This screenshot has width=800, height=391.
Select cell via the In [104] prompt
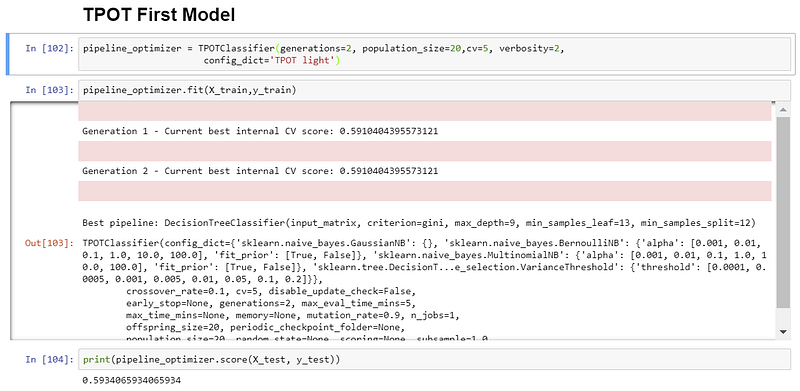point(49,360)
